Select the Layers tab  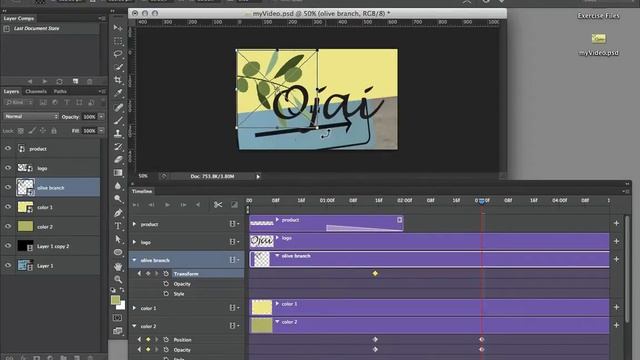pyautogui.click(x=11, y=91)
